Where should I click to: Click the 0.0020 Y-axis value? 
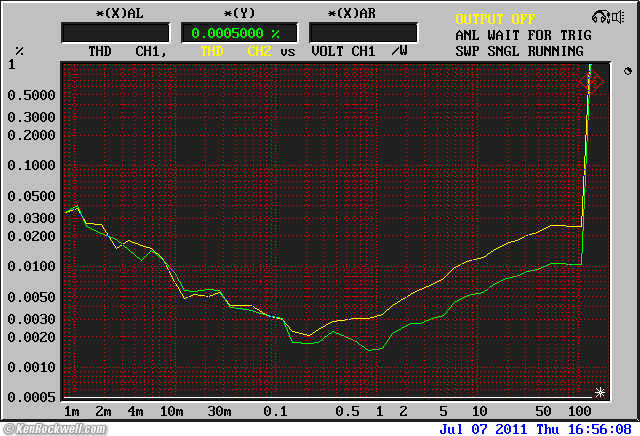point(31,337)
